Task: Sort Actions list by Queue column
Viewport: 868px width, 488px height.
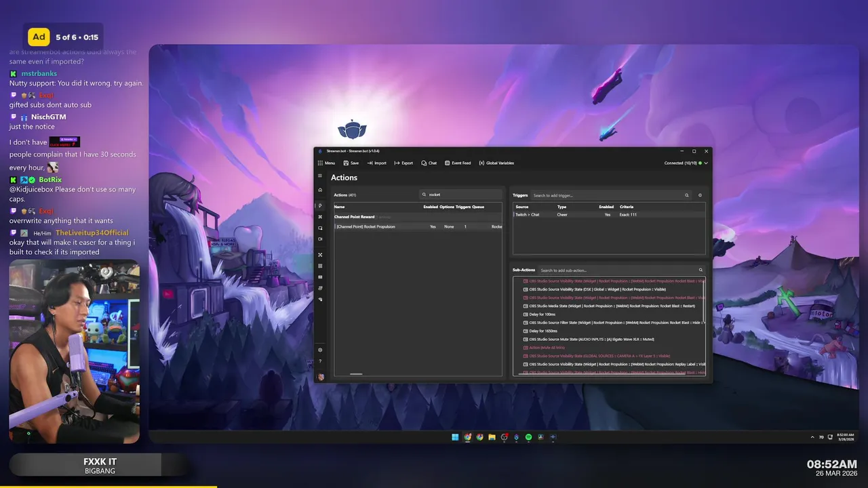Action: [x=478, y=207]
